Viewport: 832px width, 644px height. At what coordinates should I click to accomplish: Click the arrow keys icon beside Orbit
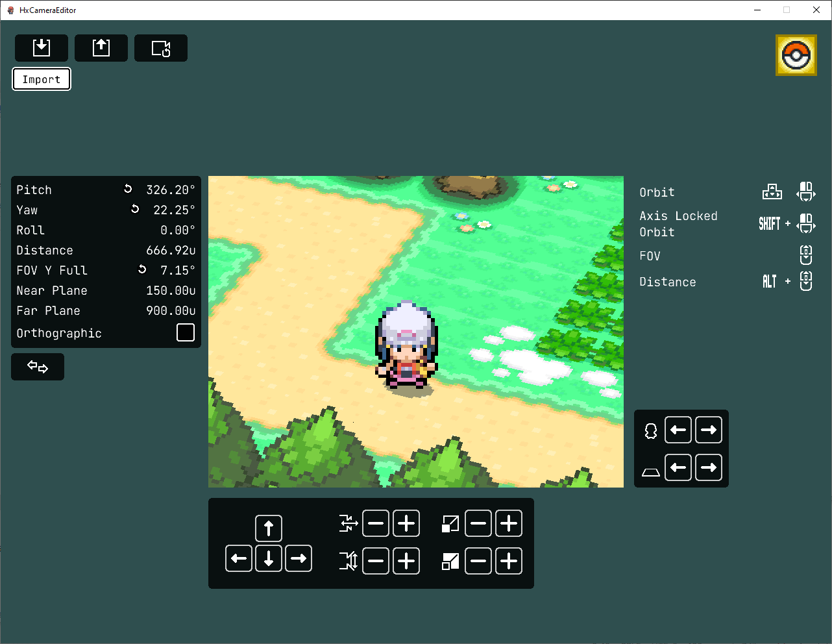click(x=772, y=192)
